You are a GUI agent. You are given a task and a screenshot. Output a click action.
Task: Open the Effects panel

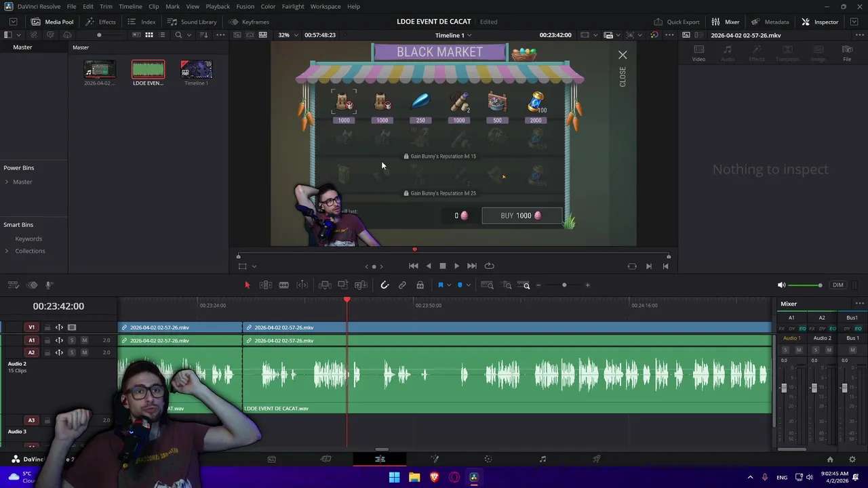100,22
